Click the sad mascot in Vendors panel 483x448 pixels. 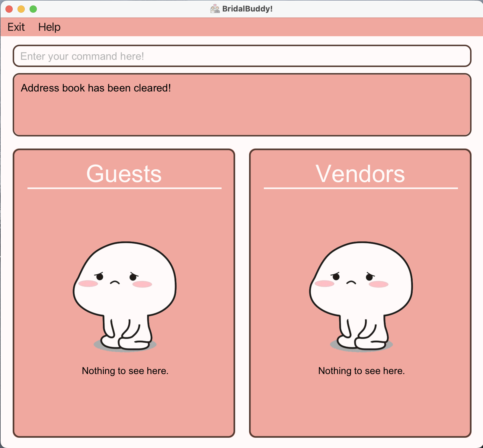(361, 296)
